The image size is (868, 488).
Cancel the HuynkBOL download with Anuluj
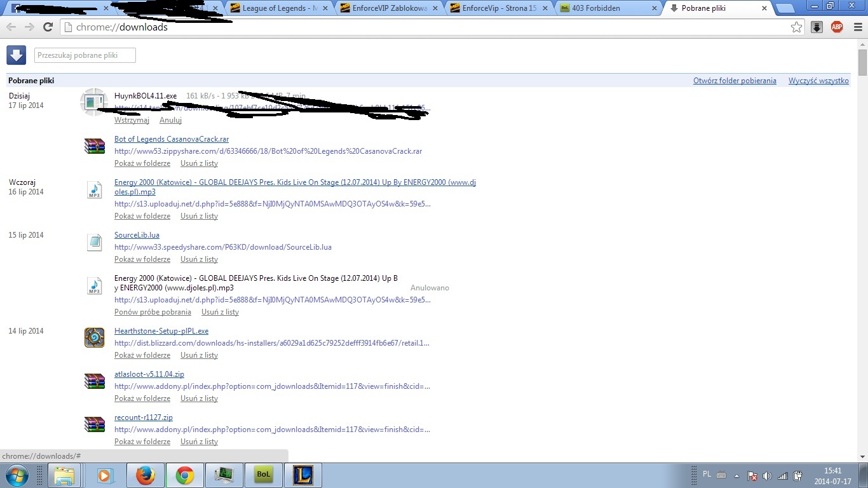tap(170, 120)
